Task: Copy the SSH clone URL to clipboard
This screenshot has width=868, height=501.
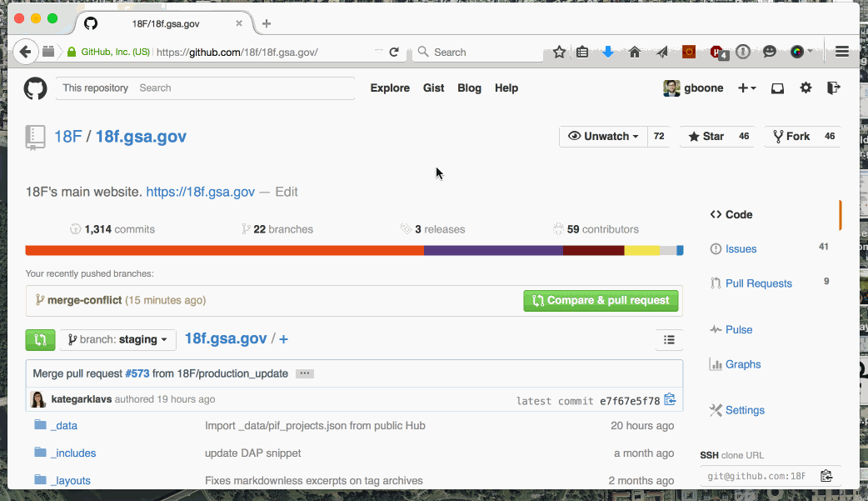Action: pos(826,476)
